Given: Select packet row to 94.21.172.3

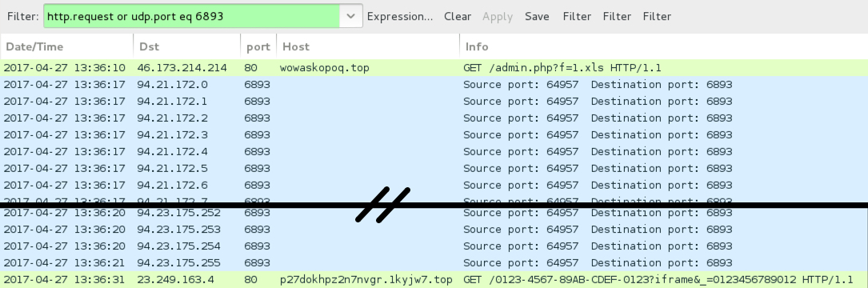Looking at the screenshot, I should tap(434, 134).
